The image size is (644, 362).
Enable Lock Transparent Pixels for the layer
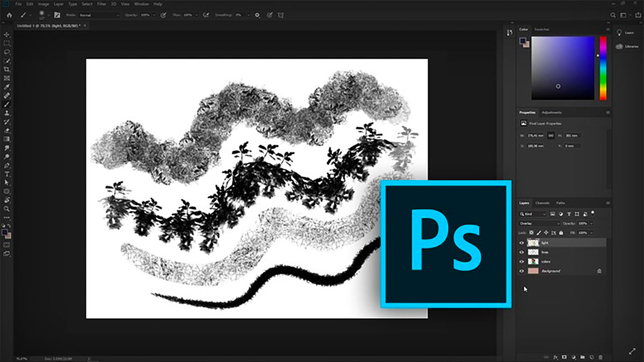[531, 233]
